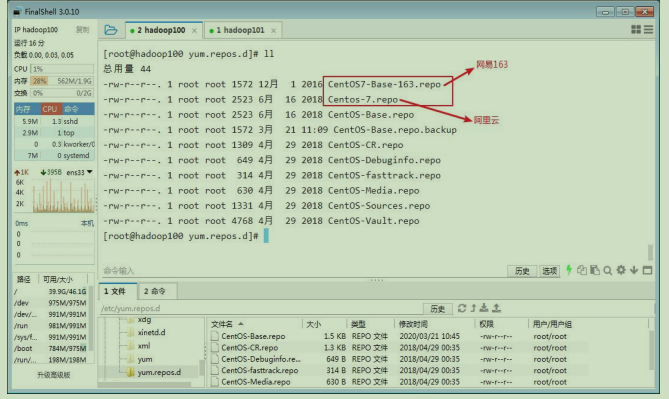Click the fullscreen terminal window icon

(647, 270)
